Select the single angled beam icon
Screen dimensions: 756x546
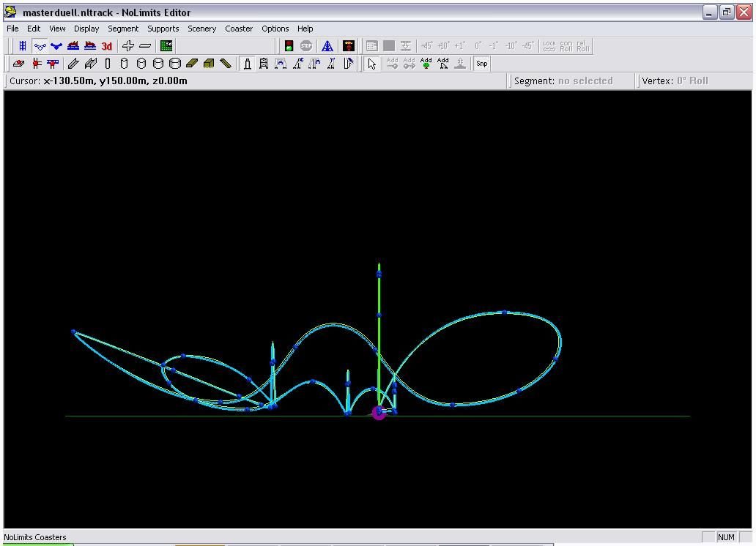pos(73,63)
